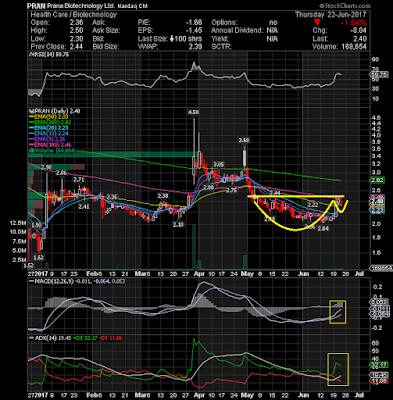393x400 pixels.
Task: Select the Chg value -0.04
Action: click(x=359, y=31)
